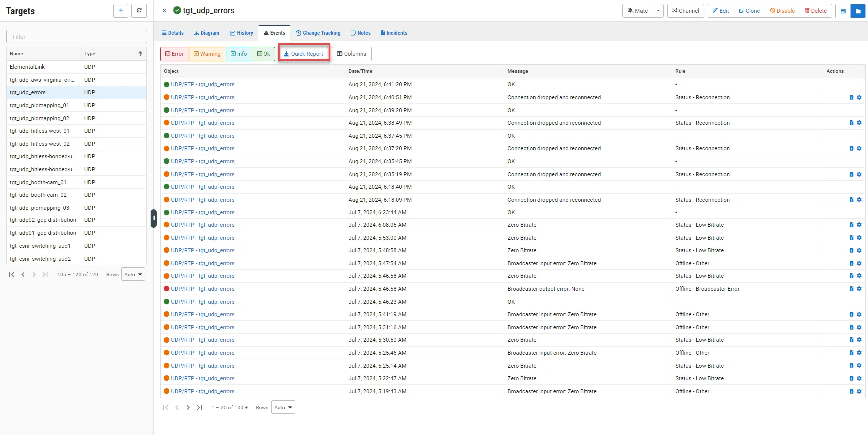Disable the tgt_udp_errors target
The width and height of the screenshot is (868, 435).
coord(782,11)
